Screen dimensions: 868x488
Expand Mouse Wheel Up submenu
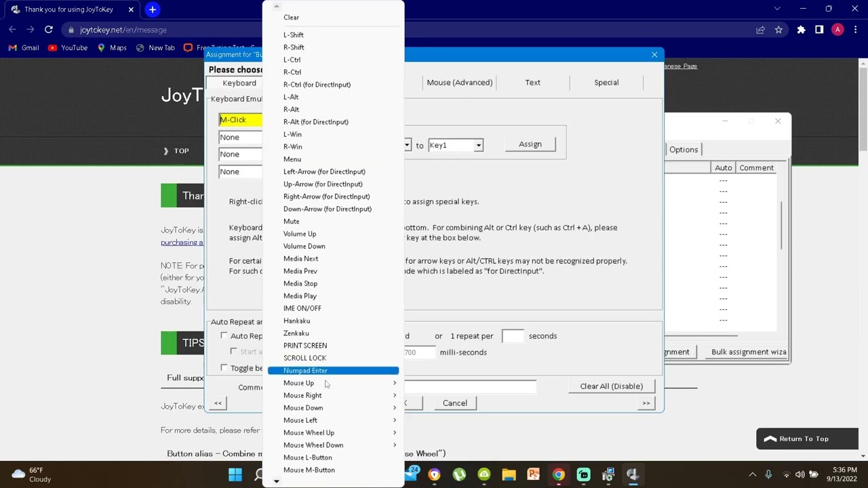333,432
